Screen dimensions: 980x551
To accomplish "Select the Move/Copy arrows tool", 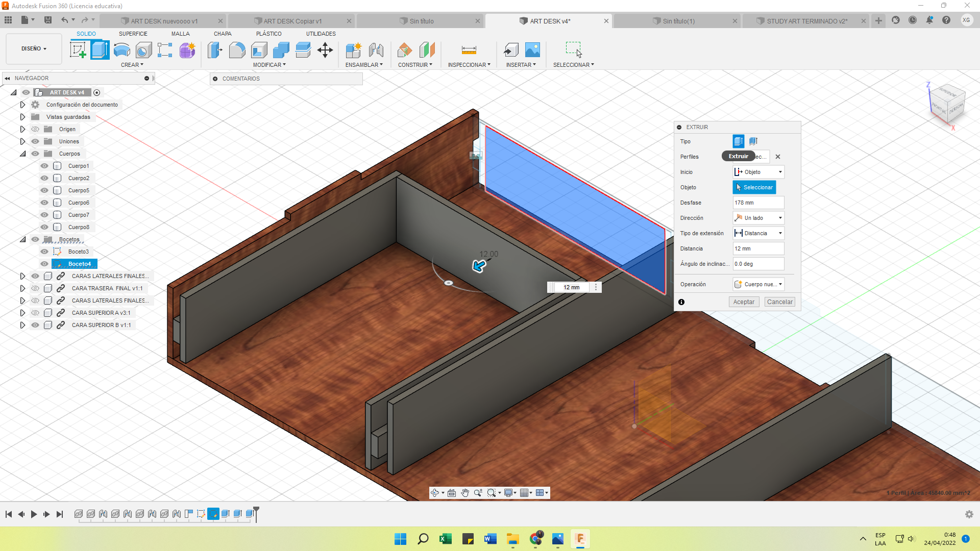I will point(325,50).
